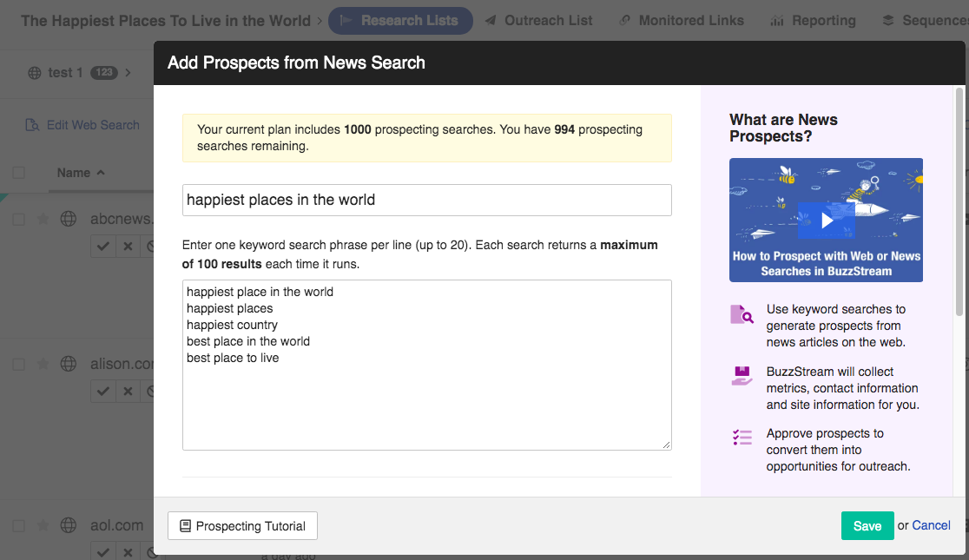Approve the alison.com prospect with checkmark
The image size is (969, 560).
click(103, 392)
